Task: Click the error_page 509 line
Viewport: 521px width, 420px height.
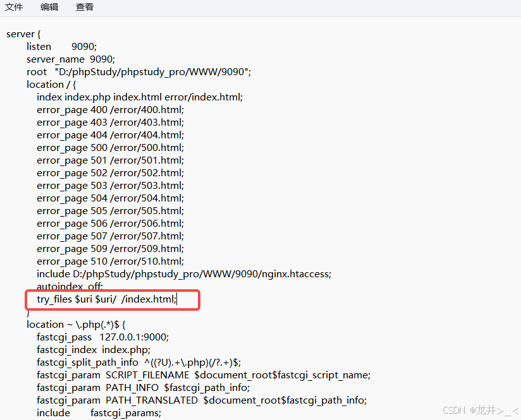Action: [x=110, y=248]
